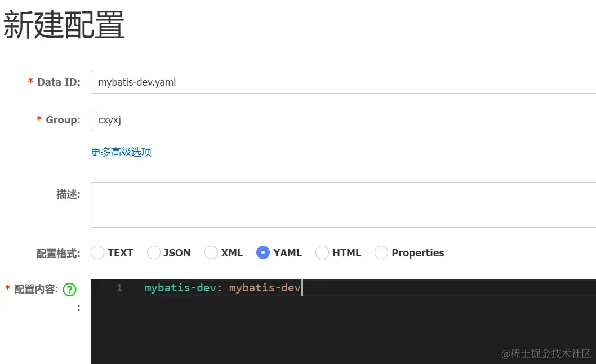Pick the HTML format radio button
The width and height of the screenshot is (596, 364).
pyautogui.click(x=322, y=252)
